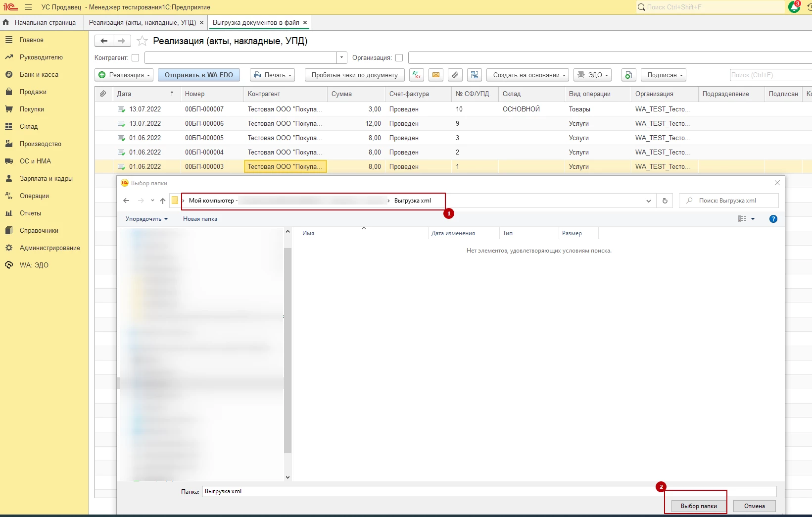Refresh the folder dialog location

[665, 201]
